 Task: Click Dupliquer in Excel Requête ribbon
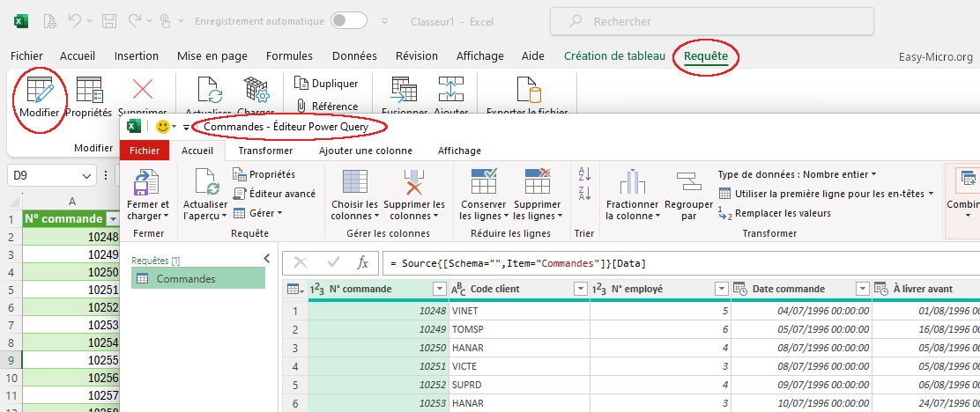327,83
